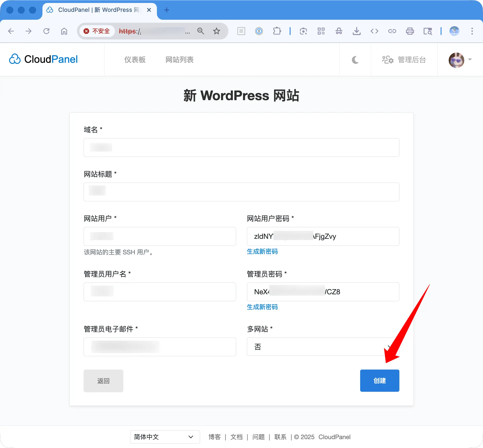Toggle dark mode with the moon icon
Viewport: 483px width, 448px height.
(355, 60)
